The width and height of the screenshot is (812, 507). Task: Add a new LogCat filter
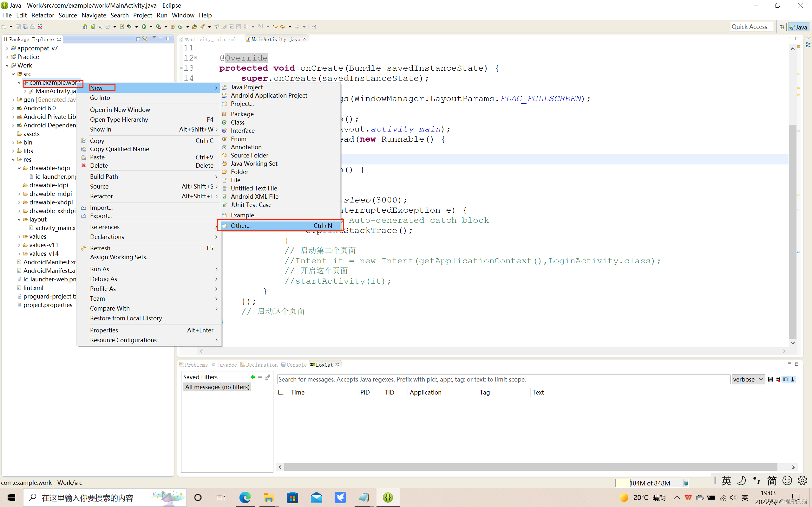tap(253, 377)
